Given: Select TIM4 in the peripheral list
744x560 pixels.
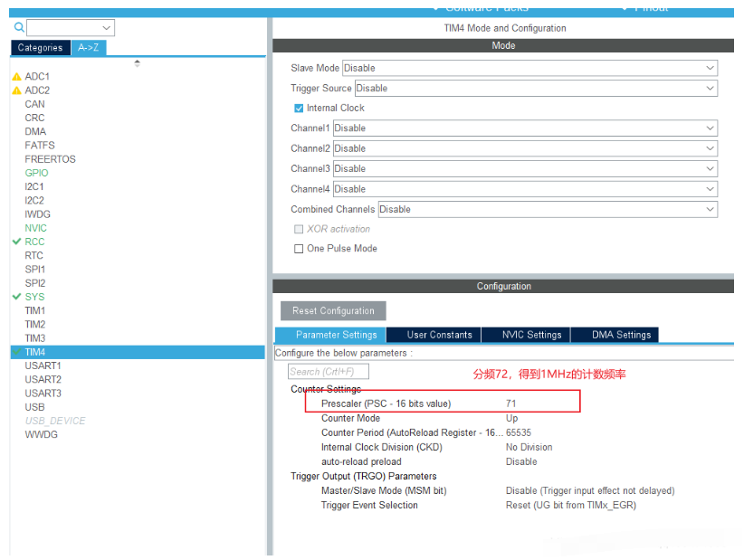Looking at the screenshot, I should coord(138,352).
